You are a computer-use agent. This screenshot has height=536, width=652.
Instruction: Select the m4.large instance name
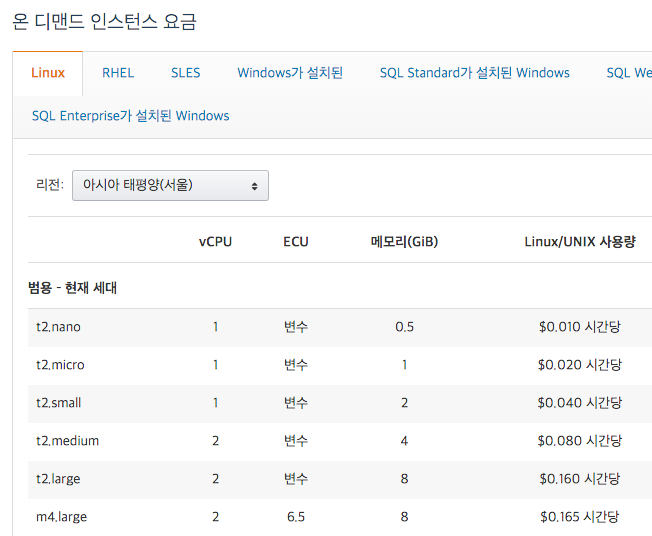click(x=62, y=517)
